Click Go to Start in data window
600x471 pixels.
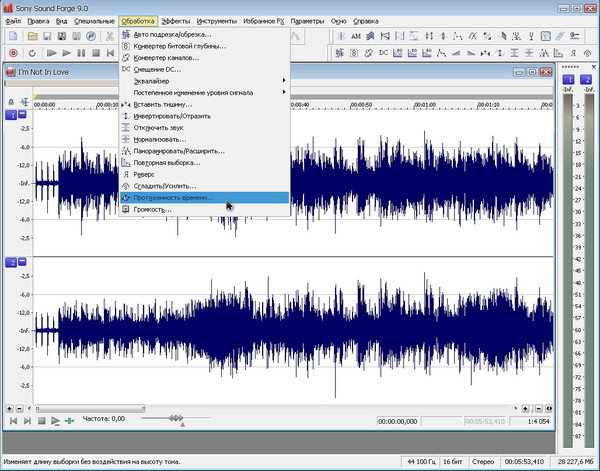pos(13,421)
